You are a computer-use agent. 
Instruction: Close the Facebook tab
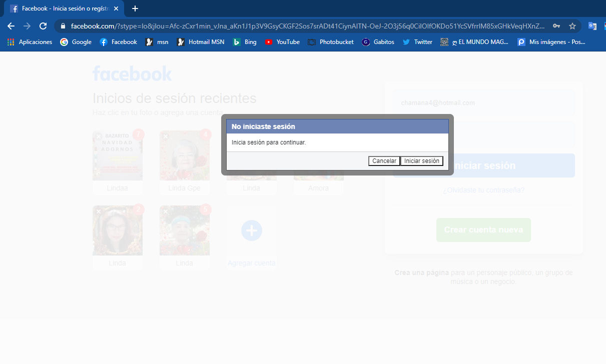pyautogui.click(x=116, y=8)
